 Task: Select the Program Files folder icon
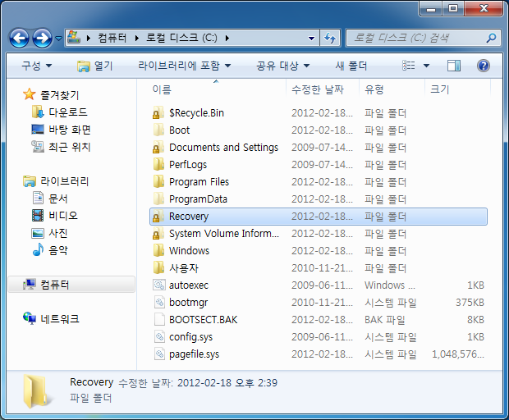click(158, 181)
